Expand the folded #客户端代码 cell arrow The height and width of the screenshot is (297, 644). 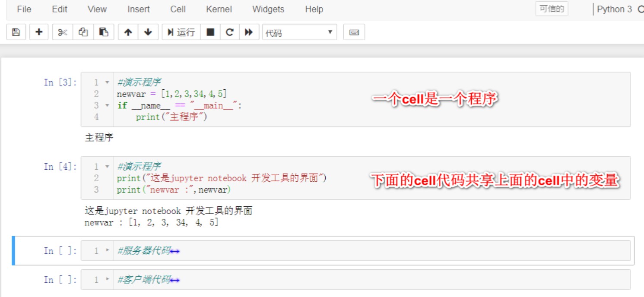108,280
